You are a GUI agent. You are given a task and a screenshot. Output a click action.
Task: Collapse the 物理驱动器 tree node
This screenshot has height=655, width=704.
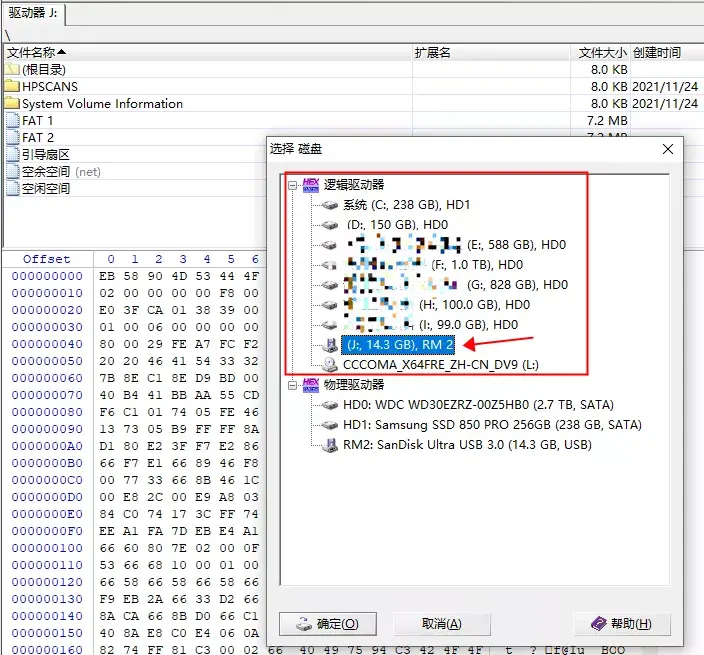[292, 385]
